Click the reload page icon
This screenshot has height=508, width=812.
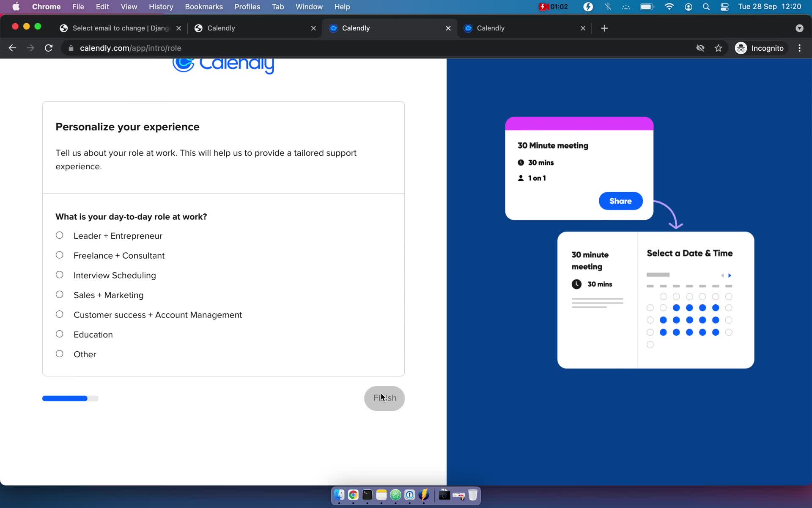click(x=49, y=48)
